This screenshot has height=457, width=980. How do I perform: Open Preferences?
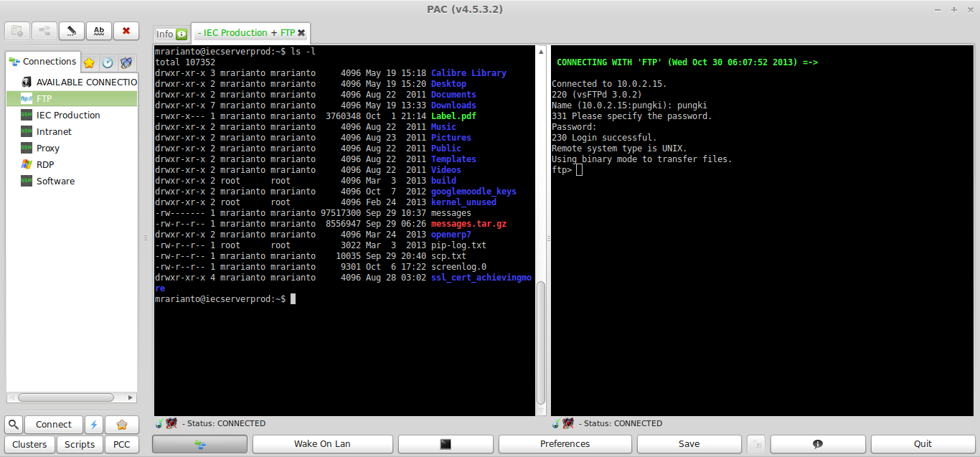[565, 444]
